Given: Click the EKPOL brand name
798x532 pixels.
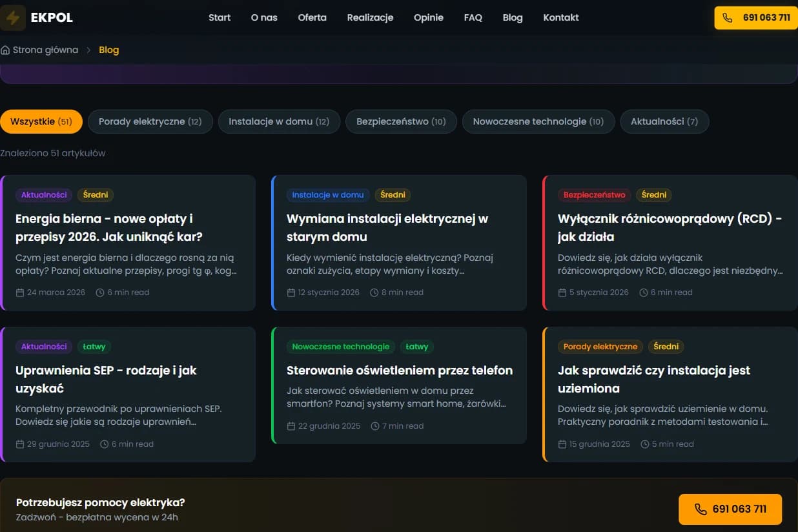Looking at the screenshot, I should coord(52,17).
